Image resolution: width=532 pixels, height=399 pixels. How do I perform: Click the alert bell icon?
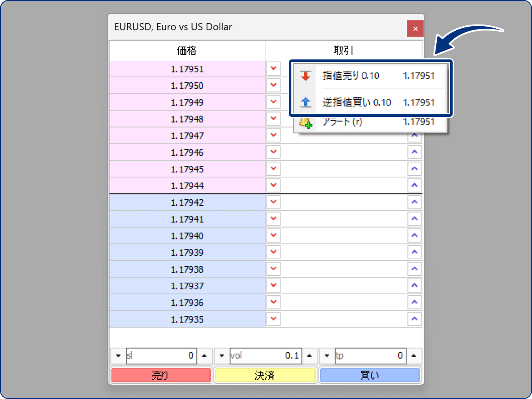(306, 122)
